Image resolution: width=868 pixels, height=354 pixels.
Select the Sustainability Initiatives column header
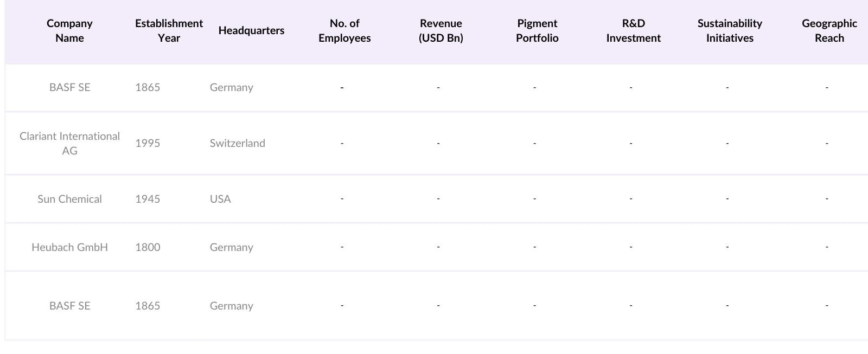tap(730, 31)
